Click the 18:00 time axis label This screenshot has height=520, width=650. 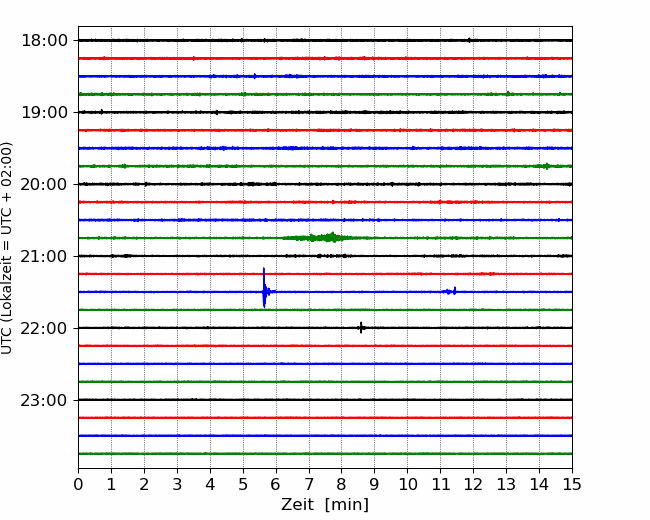coord(44,41)
